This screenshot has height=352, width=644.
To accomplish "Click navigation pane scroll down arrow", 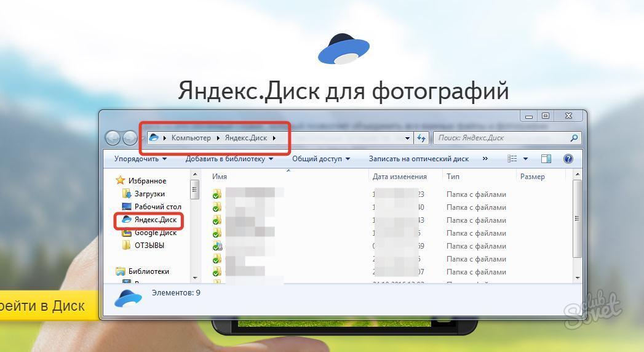I will pyautogui.click(x=195, y=278).
